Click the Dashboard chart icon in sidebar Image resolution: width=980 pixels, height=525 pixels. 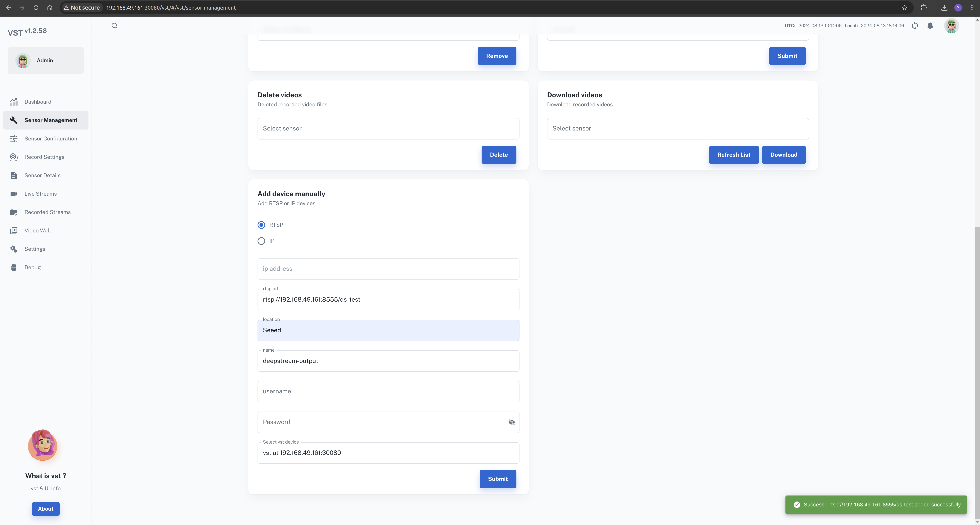click(x=14, y=102)
